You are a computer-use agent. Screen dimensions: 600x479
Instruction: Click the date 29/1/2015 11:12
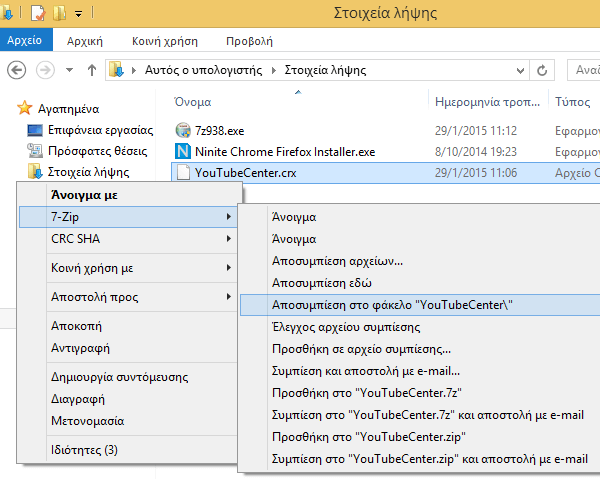[476, 131]
